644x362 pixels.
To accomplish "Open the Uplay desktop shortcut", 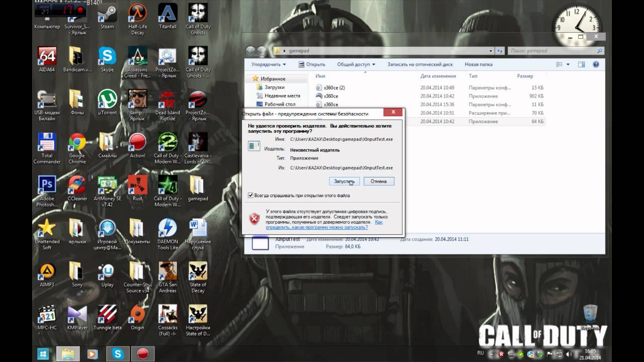I will 107,275.
